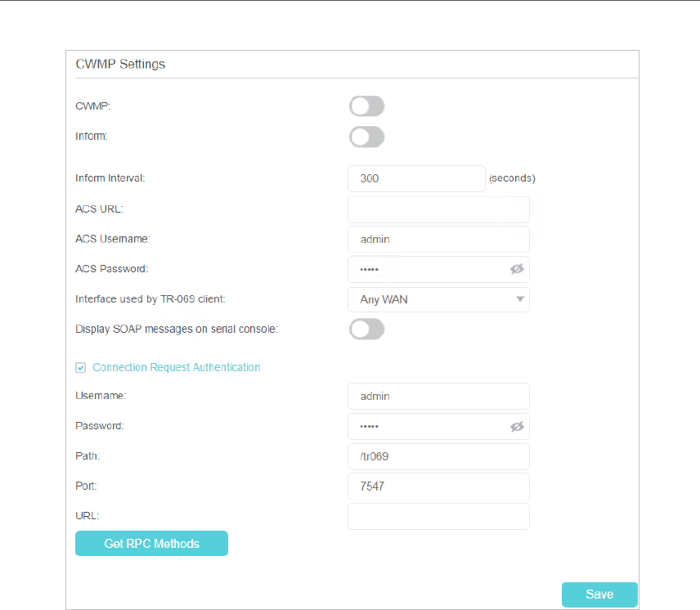The image size is (700, 610).
Task: Click the Connection Request Password field
Action: pyautogui.click(x=425, y=426)
